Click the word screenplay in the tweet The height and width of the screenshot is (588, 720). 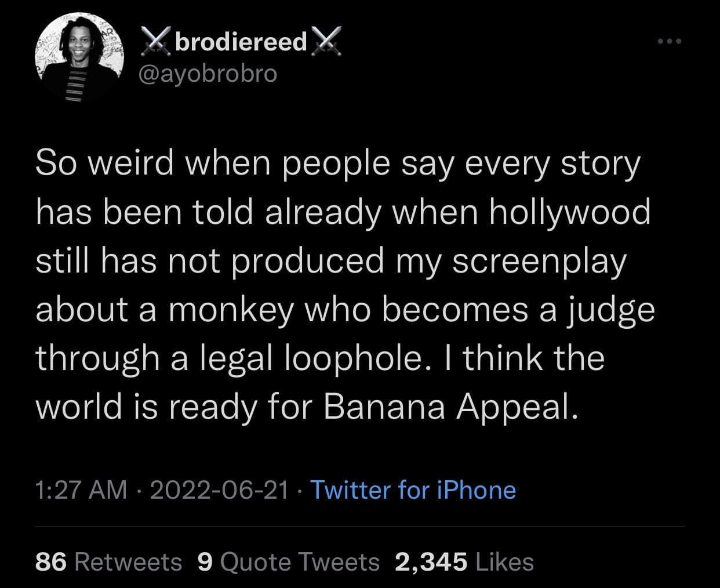pyautogui.click(x=539, y=262)
